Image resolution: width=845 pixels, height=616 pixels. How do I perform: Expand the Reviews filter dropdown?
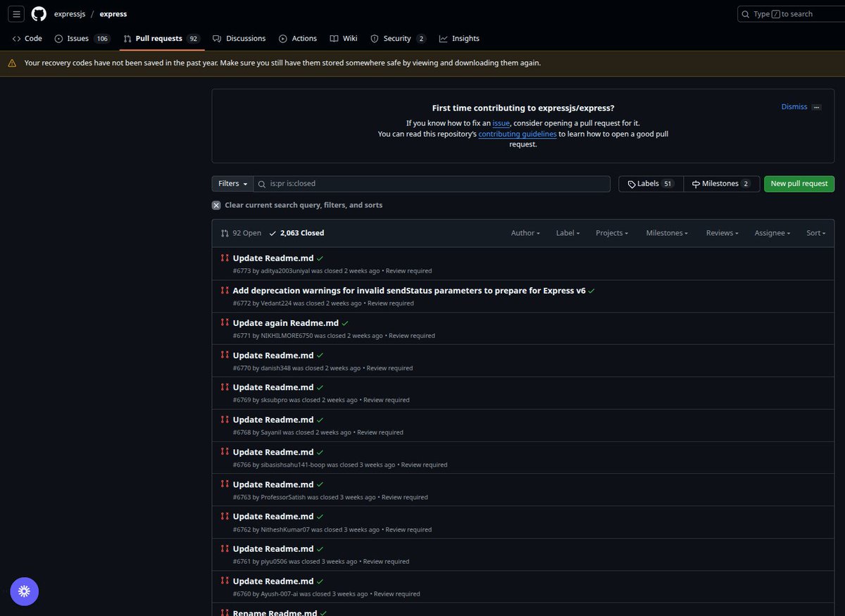pyautogui.click(x=722, y=233)
